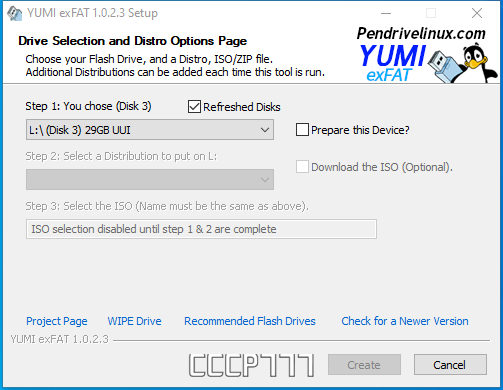Open the Step 2 distribution dropdown
The image size is (503, 390).
pyautogui.click(x=150, y=180)
